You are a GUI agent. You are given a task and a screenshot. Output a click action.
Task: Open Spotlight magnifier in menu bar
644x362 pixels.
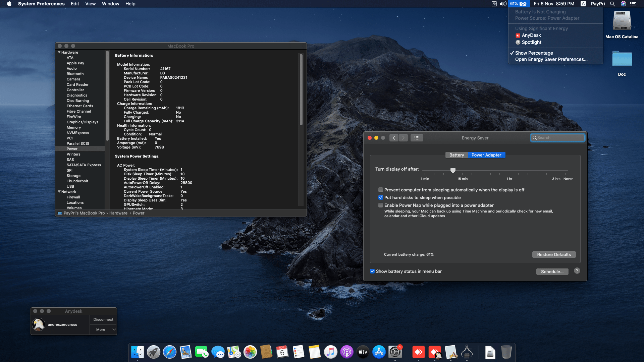[612, 4]
